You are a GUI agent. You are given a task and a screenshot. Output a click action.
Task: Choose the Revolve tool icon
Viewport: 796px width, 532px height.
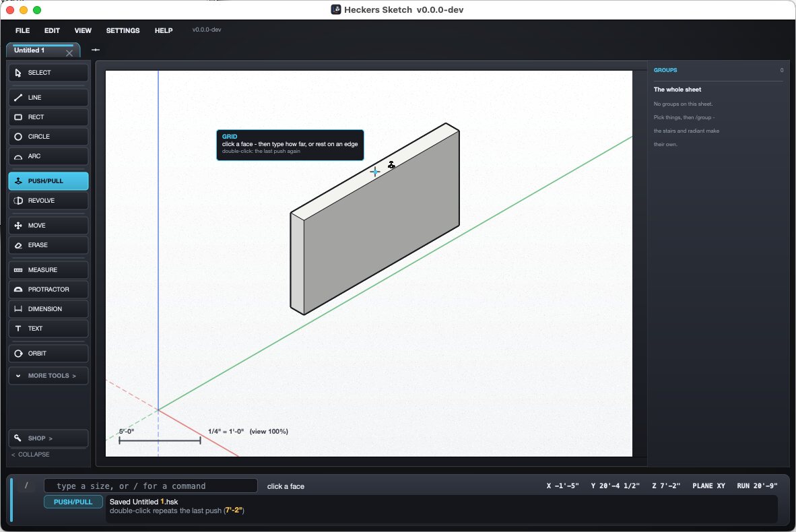(x=18, y=201)
